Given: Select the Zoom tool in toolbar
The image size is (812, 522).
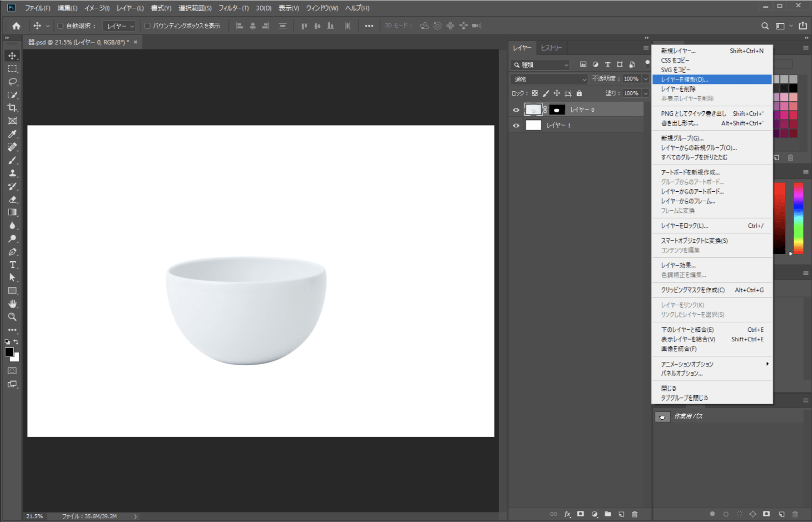Looking at the screenshot, I should point(12,317).
